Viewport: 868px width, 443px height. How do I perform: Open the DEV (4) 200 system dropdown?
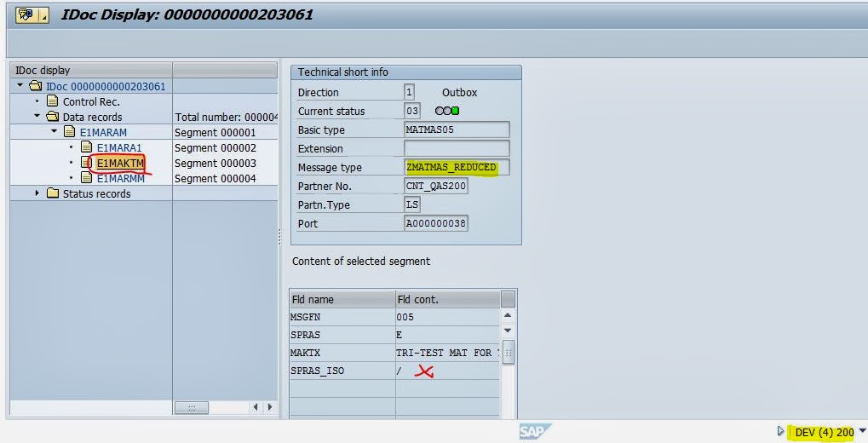coord(862,432)
